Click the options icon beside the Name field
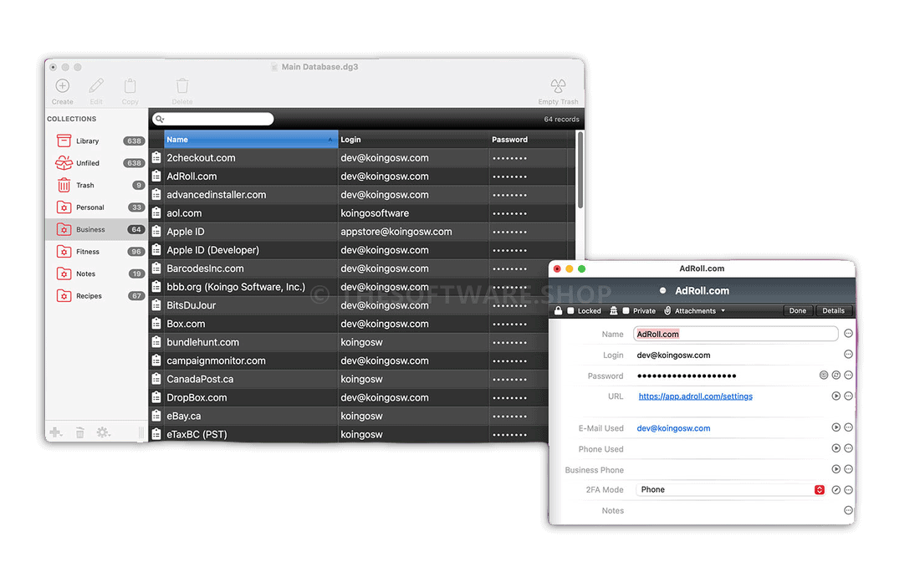This screenshot has height=588, width=920. 848,334
